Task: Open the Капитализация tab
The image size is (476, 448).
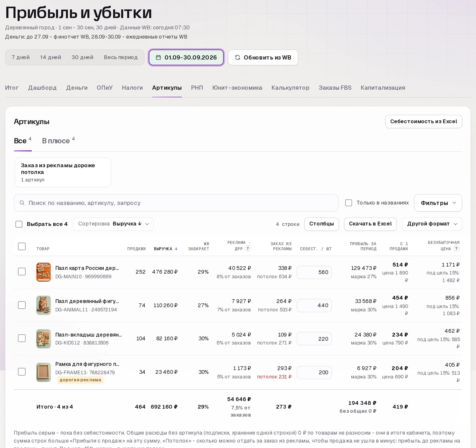Action: (x=383, y=88)
